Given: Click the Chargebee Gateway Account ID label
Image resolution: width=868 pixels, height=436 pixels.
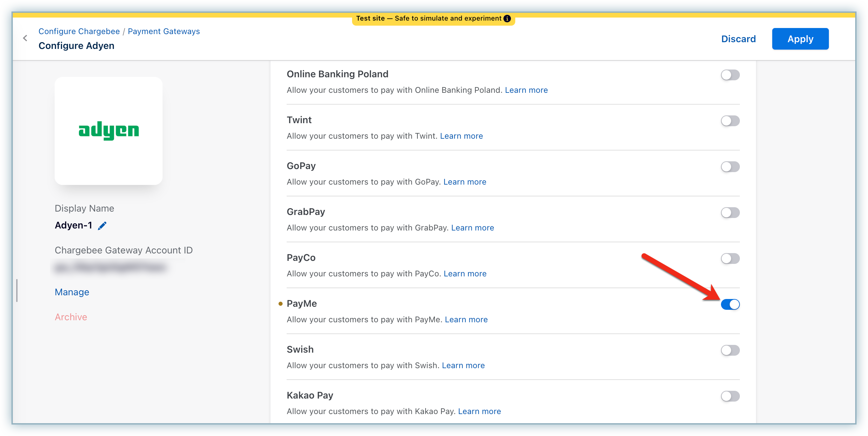Looking at the screenshot, I should [123, 250].
